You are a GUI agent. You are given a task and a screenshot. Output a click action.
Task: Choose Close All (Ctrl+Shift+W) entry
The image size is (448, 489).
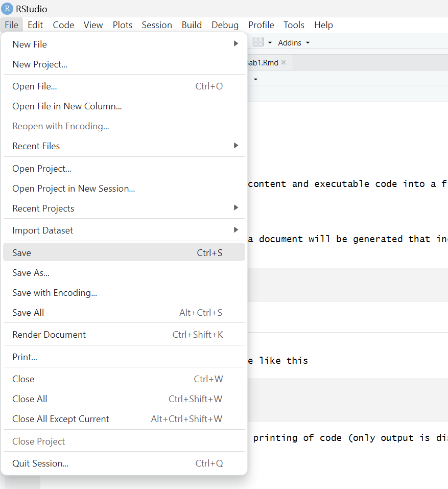(x=124, y=399)
